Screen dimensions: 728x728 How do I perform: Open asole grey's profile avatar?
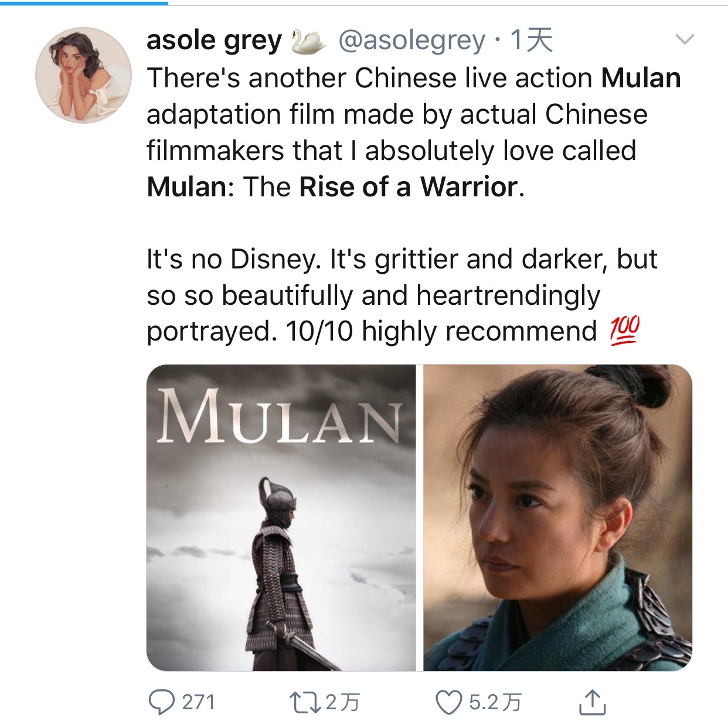click(83, 74)
